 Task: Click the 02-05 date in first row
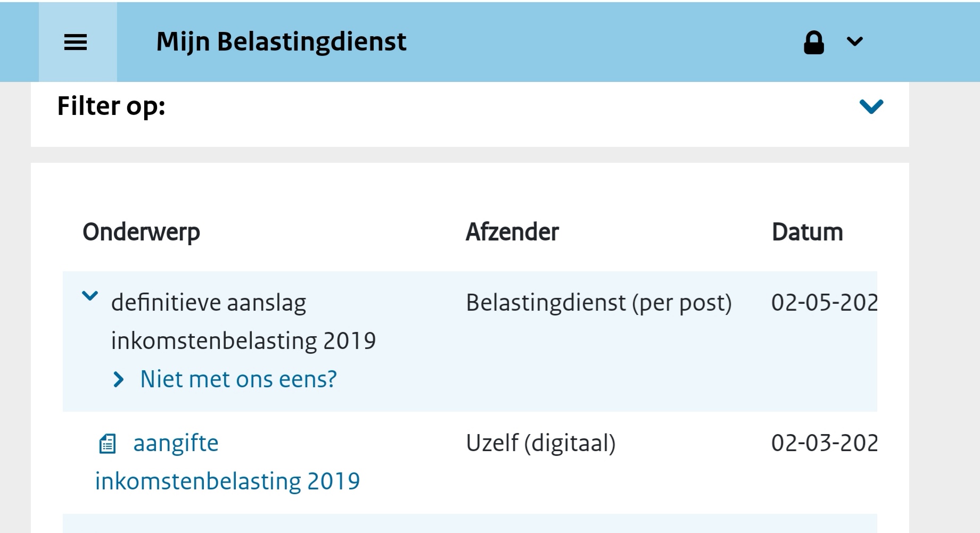(823, 303)
